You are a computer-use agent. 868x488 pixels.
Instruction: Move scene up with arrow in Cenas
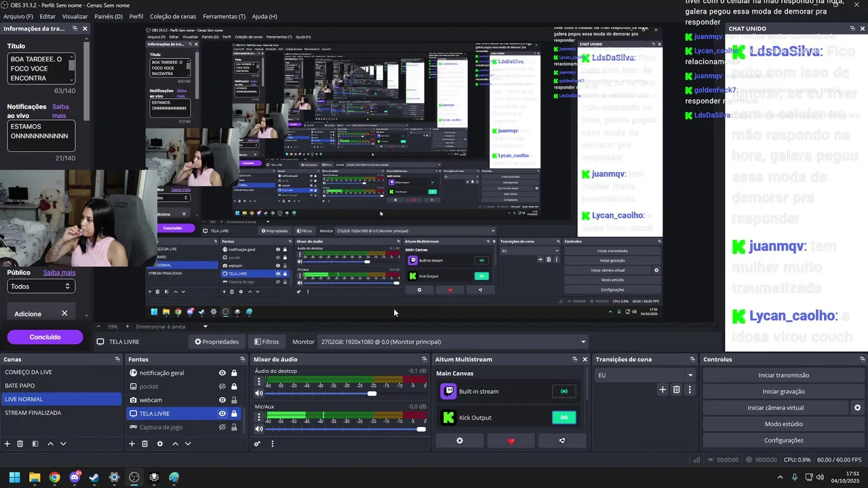click(50, 444)
